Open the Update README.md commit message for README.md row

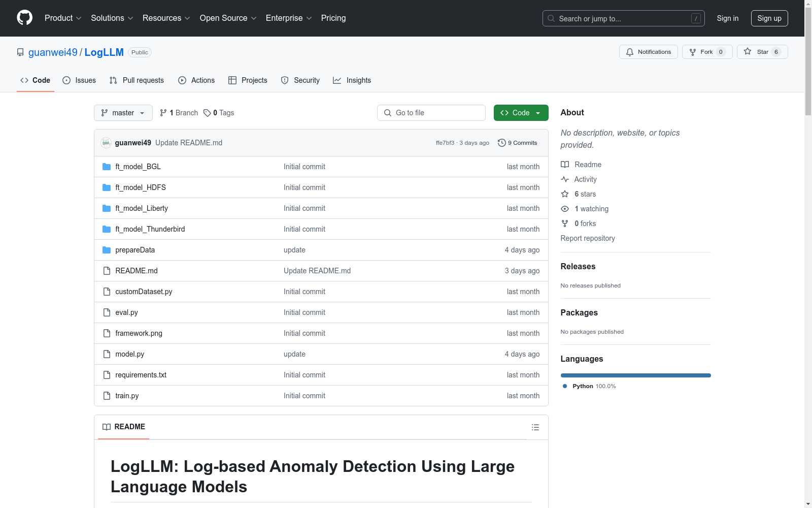(x=317, y=271)
